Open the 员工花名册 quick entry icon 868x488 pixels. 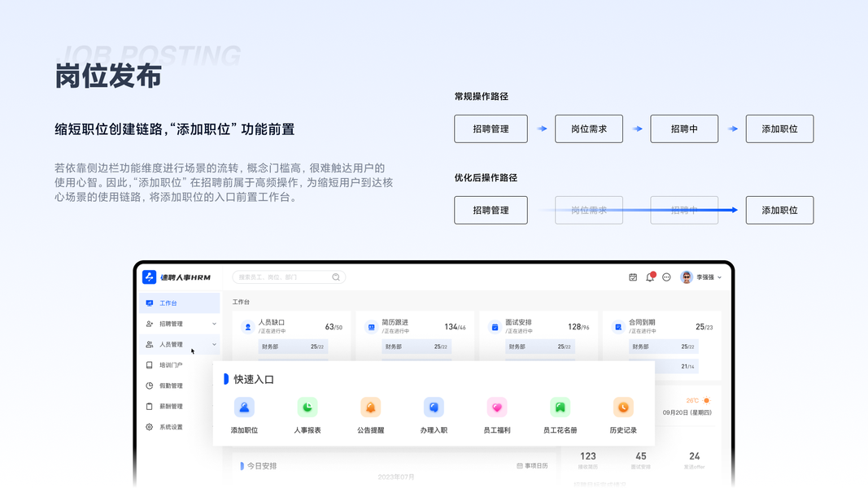pyautogui.click(x=560, y=407)
